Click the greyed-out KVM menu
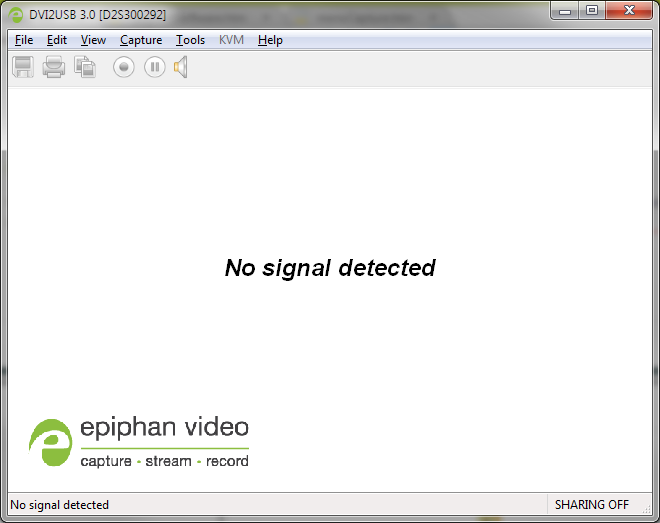This screenshot has width=660, height=523. [x=231, y=40]
